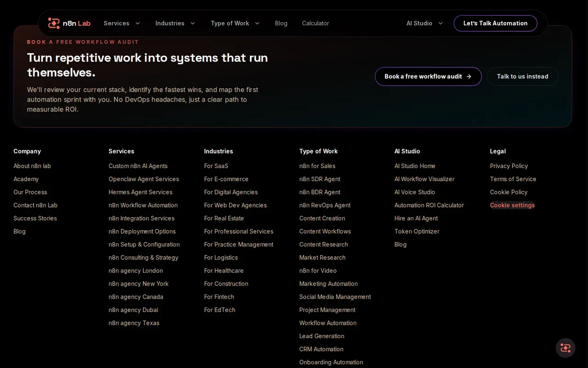Open Academy footer link
Screen dimensions: 588x368
point(26,179)
